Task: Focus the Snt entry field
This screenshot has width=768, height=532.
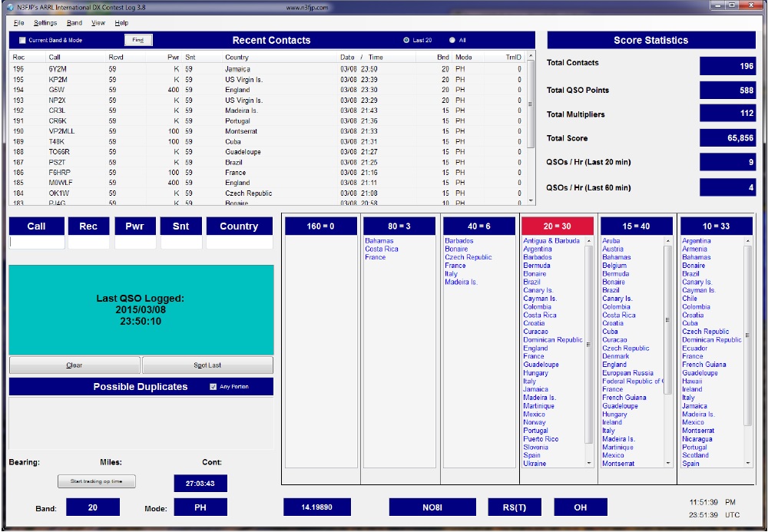Action: [181, 243]
